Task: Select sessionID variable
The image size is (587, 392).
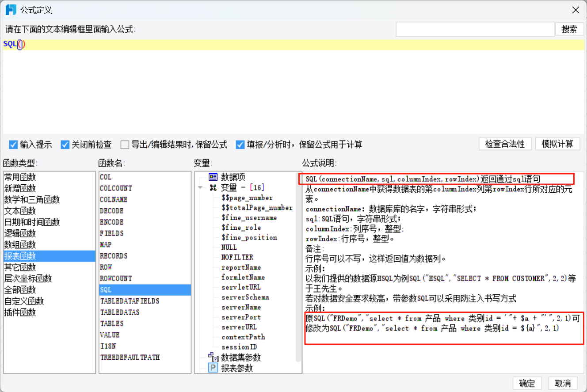Action: (239, 347)
